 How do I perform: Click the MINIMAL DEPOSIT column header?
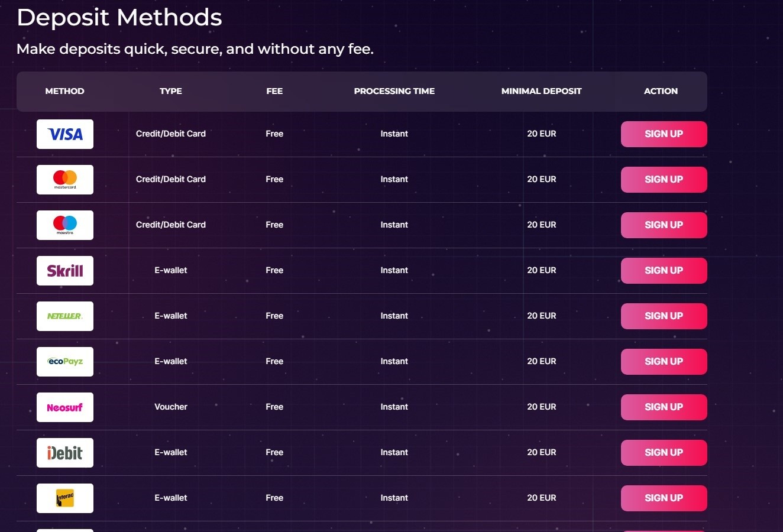point(542,91)
